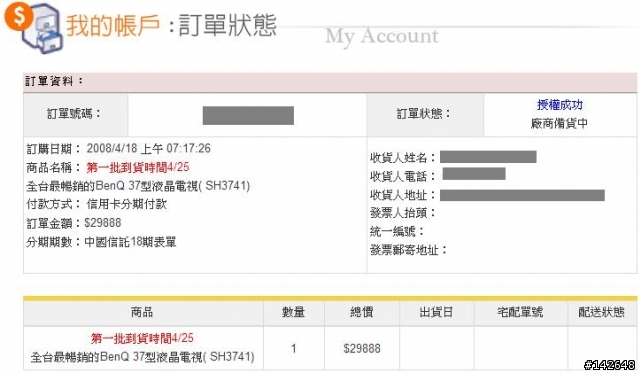The width and height of the screenshot is (640, 373).
Task: Click the 數量 column header
Action: pyautogui.click(x=293, y=313)
